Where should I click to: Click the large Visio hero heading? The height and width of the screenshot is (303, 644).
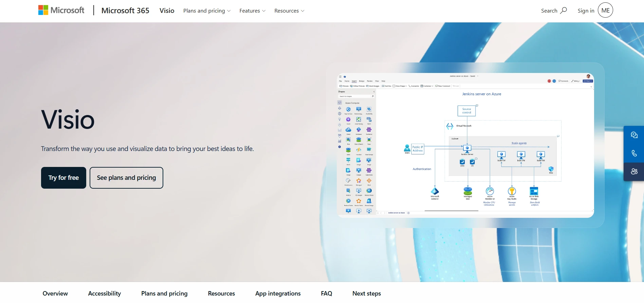[x=68, y=120]
